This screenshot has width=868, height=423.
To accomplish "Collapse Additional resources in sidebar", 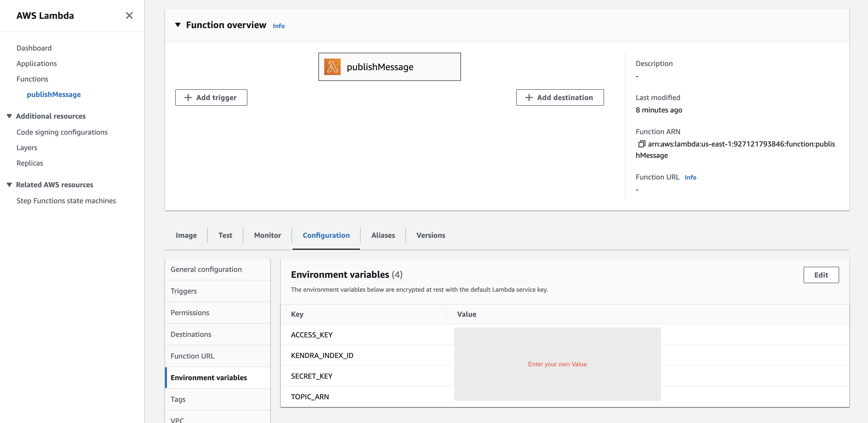I will [x=10, y=116].
